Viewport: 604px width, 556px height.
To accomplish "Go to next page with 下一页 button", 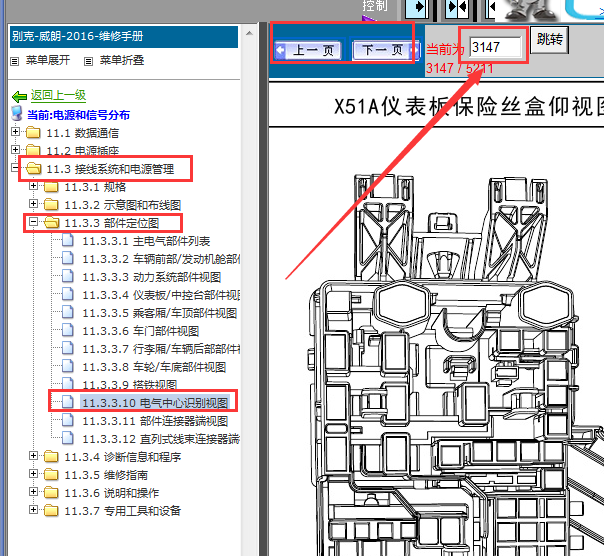I will pos(385,50).
